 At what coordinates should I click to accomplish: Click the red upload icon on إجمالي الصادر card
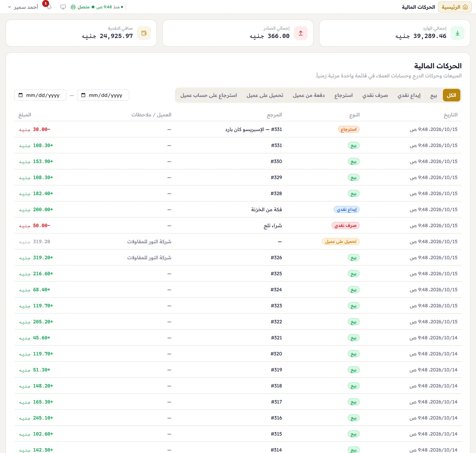[301, 33]
